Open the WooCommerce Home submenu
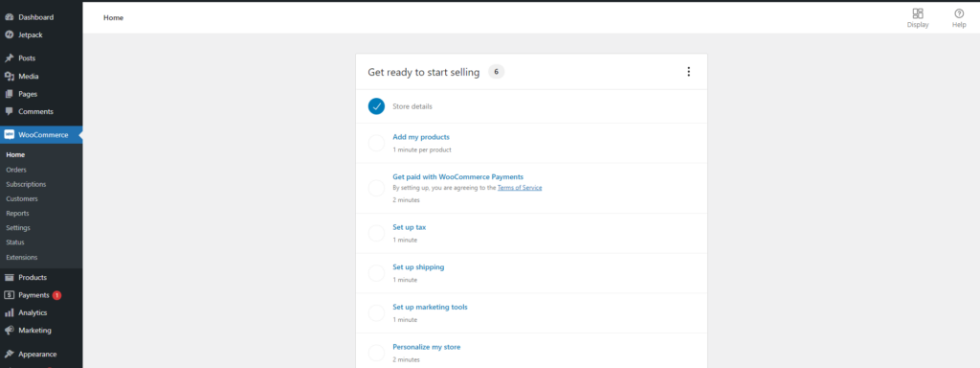Viewport: 980px width, 368px height. pos(15,154)
